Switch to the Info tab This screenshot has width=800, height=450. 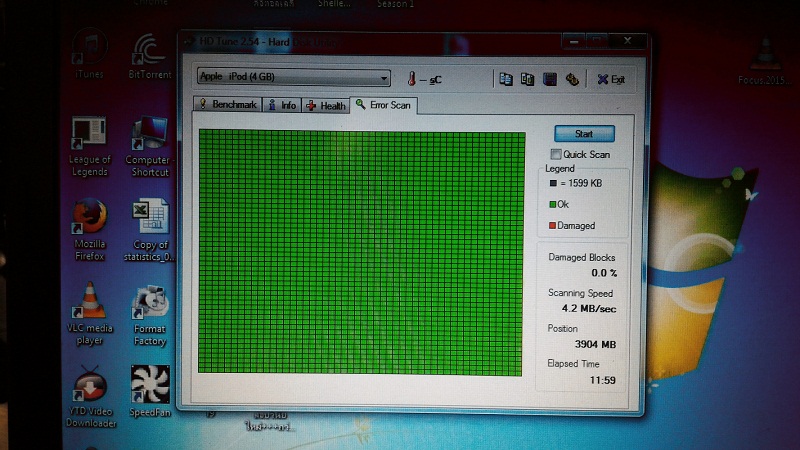click(x=282, y=105)
